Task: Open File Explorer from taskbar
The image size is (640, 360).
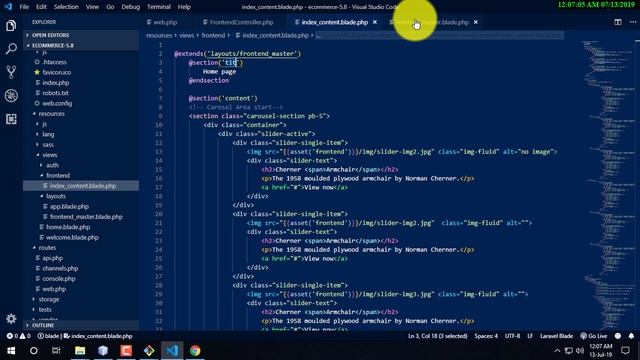Action: click(x=80, y=351)
